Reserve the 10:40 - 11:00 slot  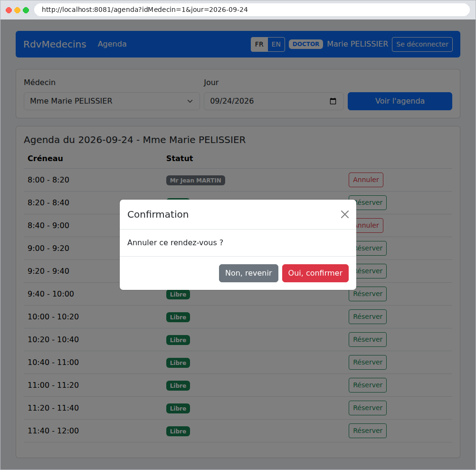pyautogui.click(x=368, y=362)
